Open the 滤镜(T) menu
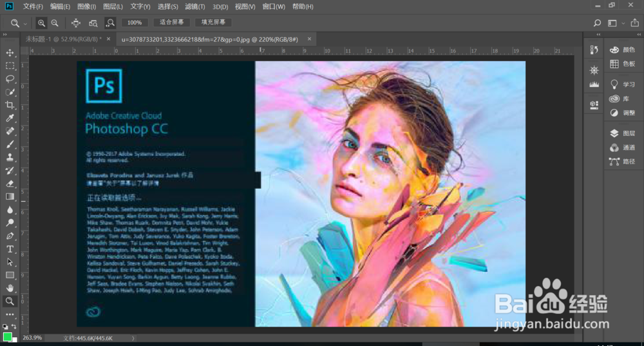Image resolution: width=644 pixels, height=346 pixels. [x=195, y=6]
